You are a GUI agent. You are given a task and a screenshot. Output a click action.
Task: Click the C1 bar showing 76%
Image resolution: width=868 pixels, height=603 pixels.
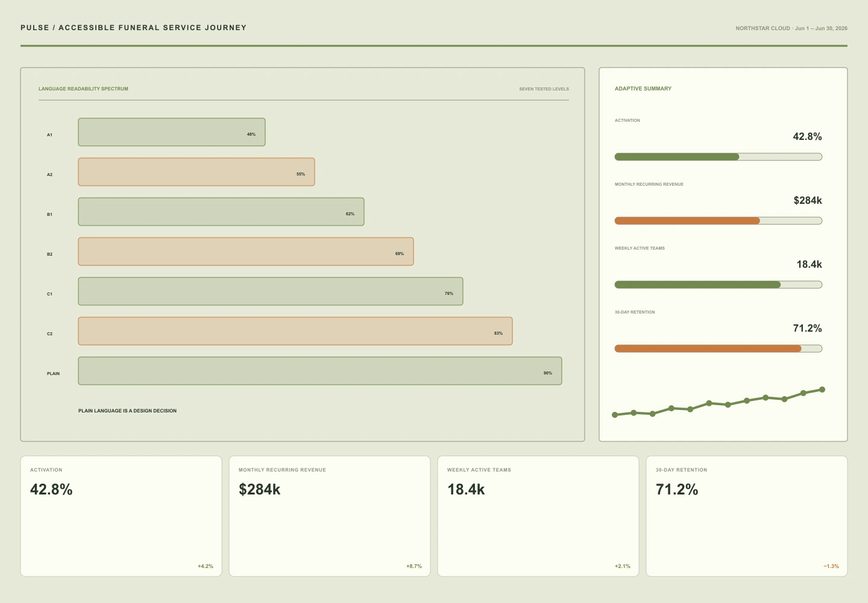pyautogui.click(x=271, y=291)
